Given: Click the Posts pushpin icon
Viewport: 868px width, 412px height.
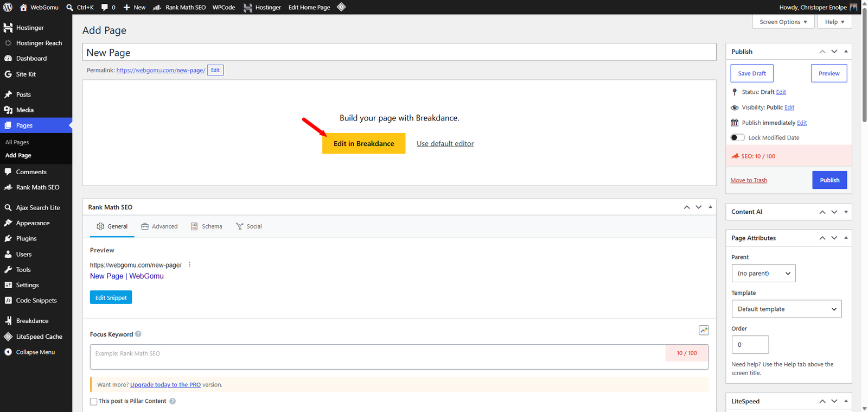Looking at the screenshot, I should 8,94.
